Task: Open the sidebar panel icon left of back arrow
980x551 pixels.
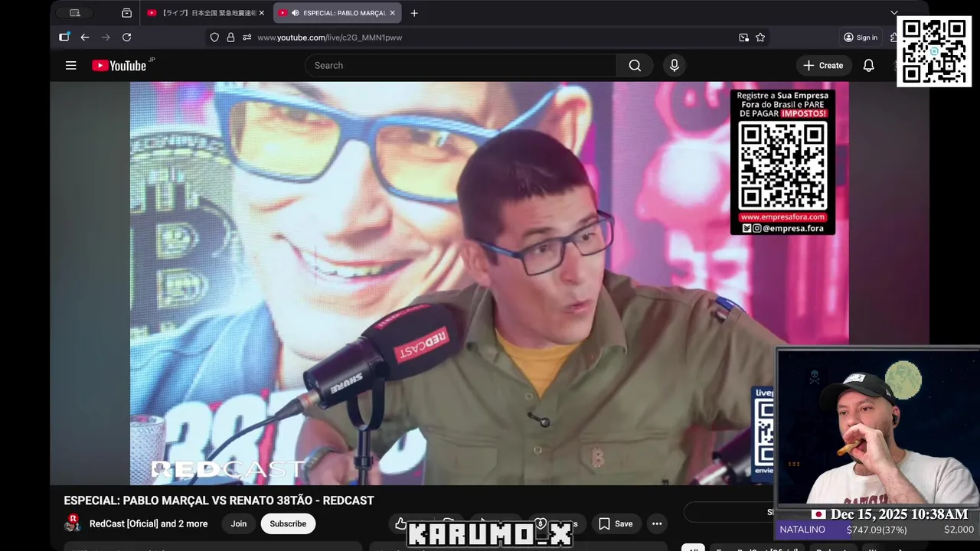Action: [x=64, y=37]
